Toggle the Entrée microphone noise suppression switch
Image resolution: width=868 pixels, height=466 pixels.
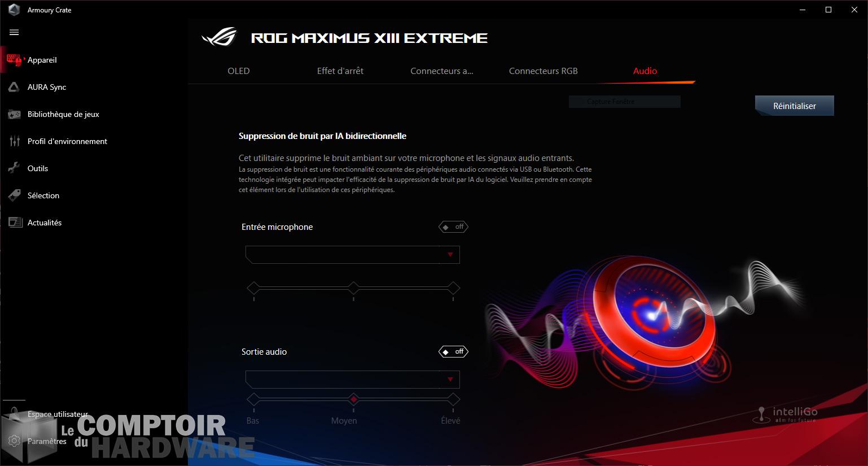453,227
